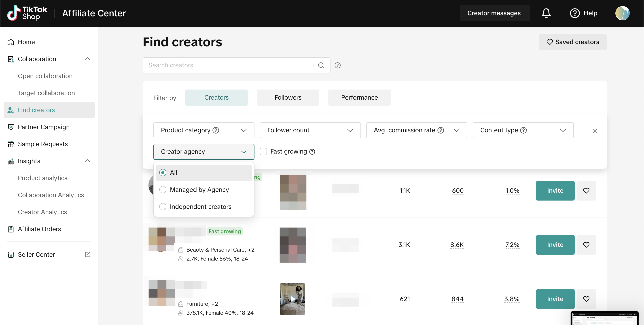This screenshot has width=644, height=325.
Task: Save the 8.6K-sales creator with the heart icon
Action: [x=586, y=245]
